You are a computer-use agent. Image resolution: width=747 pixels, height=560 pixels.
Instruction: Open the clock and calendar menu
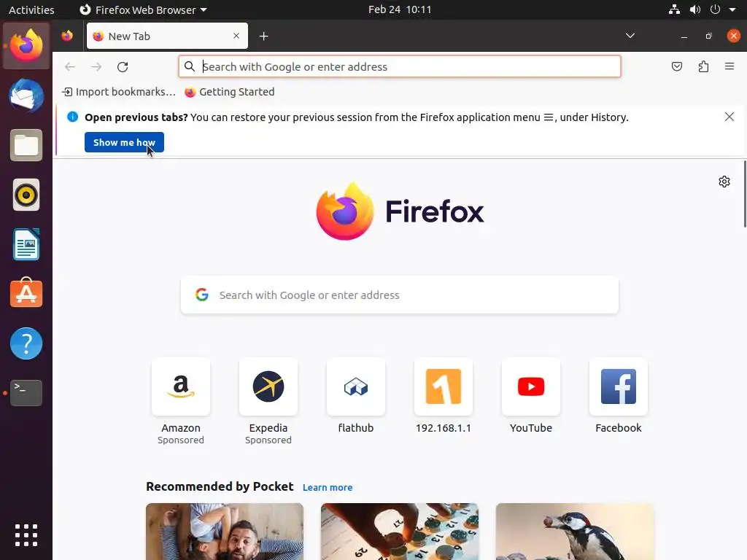point(400,9)
